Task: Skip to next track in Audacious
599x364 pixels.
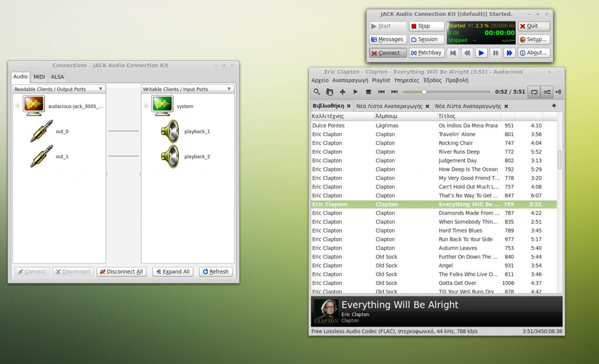Action: (x=394, y=92)
